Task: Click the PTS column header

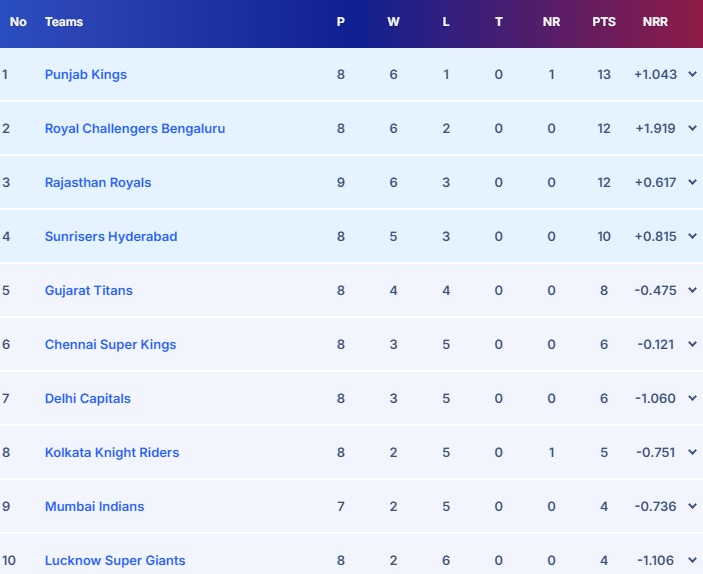Action: [604, 22]
